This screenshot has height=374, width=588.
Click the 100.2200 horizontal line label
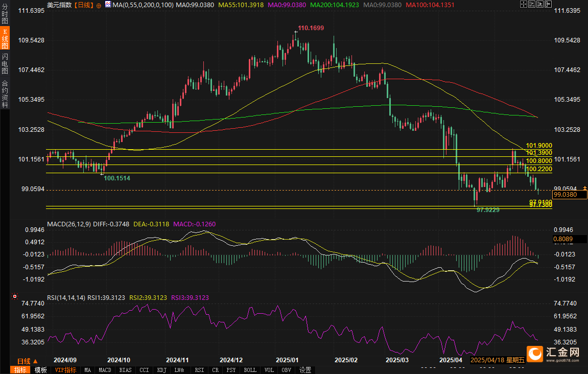539,169
